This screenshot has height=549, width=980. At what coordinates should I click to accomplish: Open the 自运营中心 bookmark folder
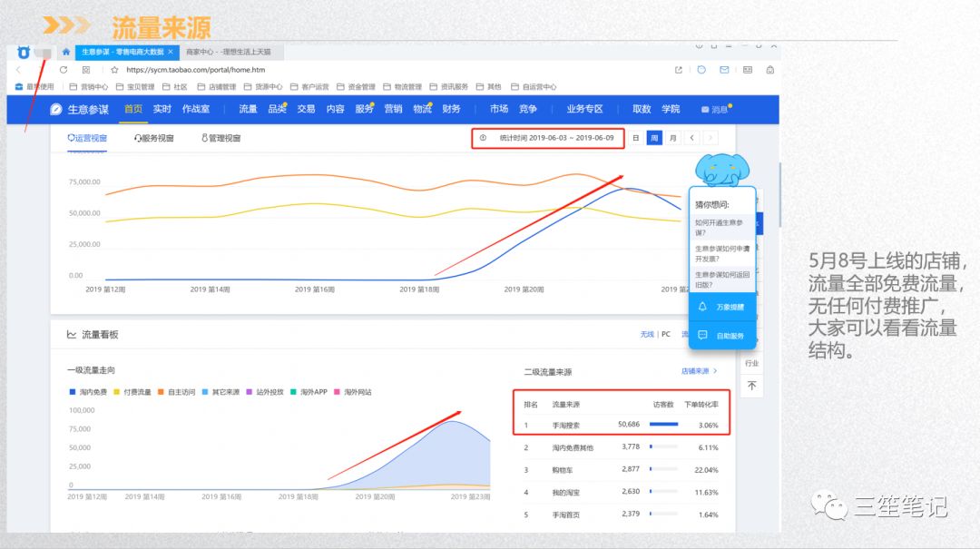(x=534, y=87)
